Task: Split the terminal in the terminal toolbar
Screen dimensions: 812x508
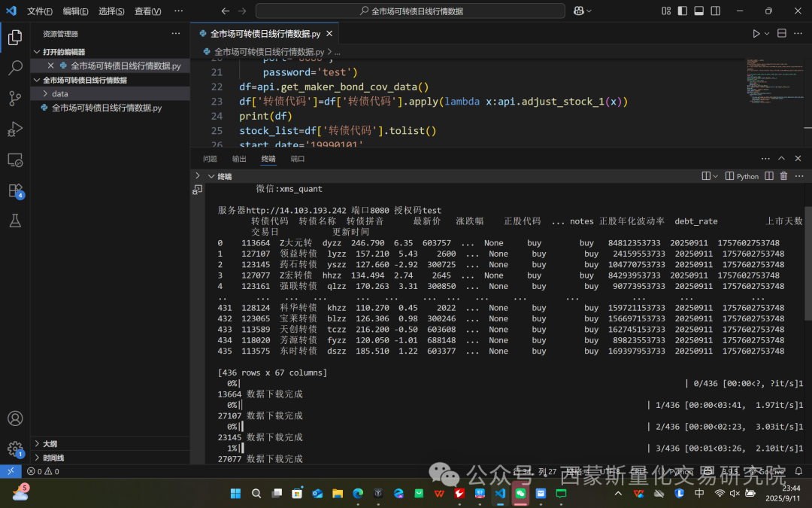Action: pos(769,176)
